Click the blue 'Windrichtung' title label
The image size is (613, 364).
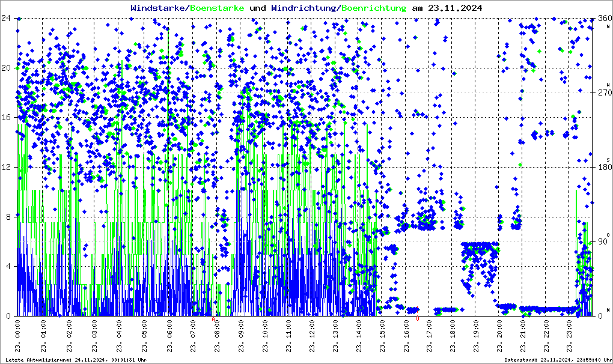click(304, 8)
